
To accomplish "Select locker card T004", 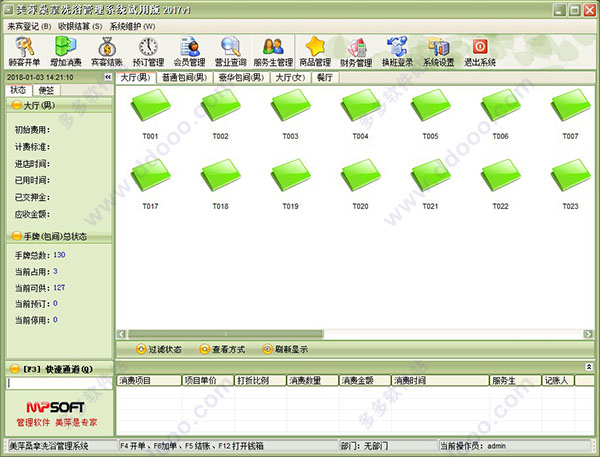I will tap(360, 114).
